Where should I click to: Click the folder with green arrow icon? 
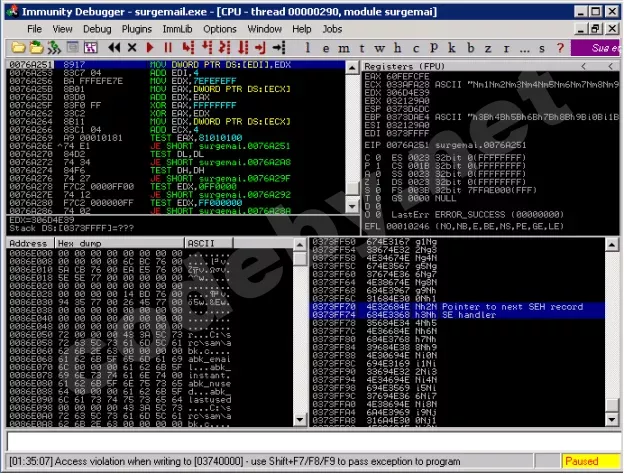coord(36,48)
